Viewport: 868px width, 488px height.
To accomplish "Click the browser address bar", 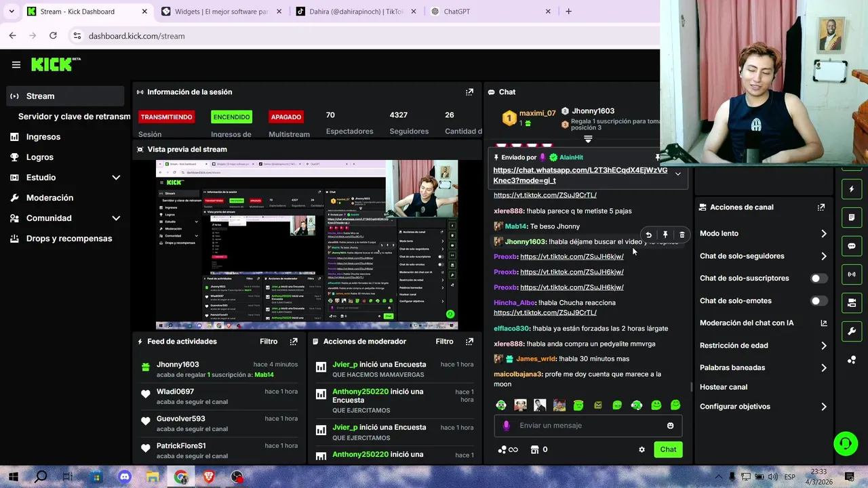I will (366, 36).
